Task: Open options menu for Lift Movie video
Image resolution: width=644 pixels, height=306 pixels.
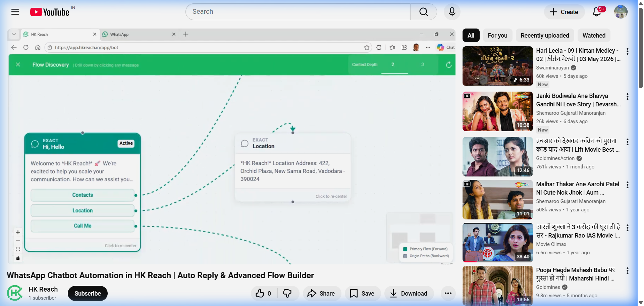Action: [x=627, y=142]
